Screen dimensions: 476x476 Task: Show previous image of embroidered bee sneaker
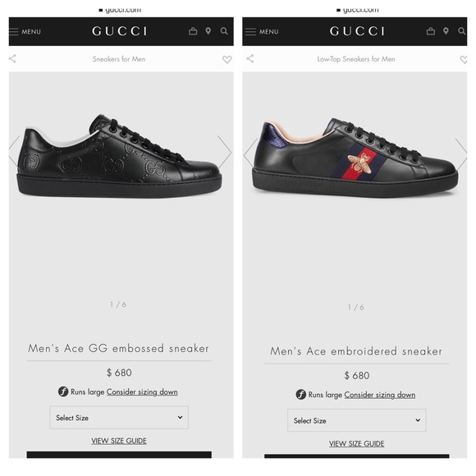[x=250, y=155]
